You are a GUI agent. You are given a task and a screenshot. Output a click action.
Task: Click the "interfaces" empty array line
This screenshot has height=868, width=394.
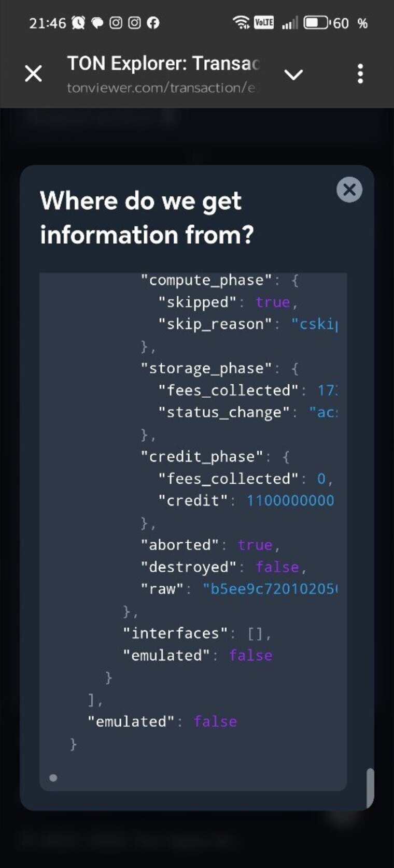click(197, 633)
